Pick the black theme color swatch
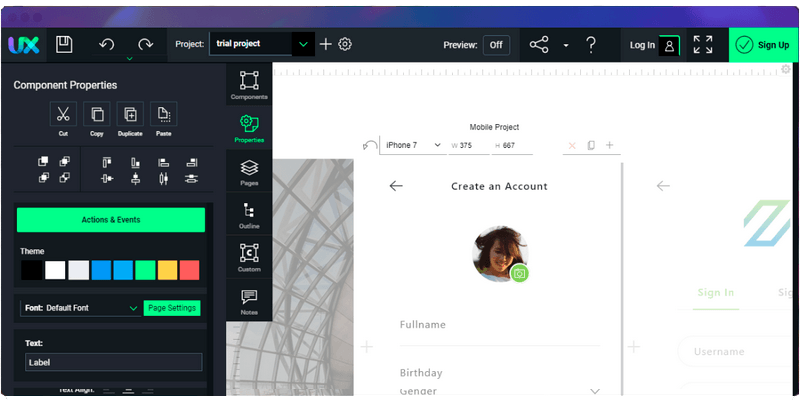 (x=32, y=270)
